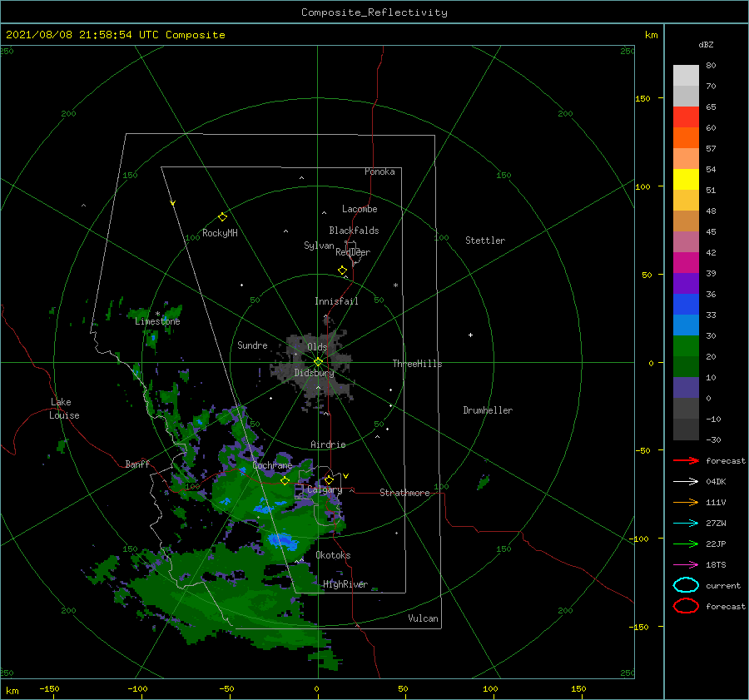Click the RedDeer city label
Viewport: 749px width, 700px height.
point(353,252)
